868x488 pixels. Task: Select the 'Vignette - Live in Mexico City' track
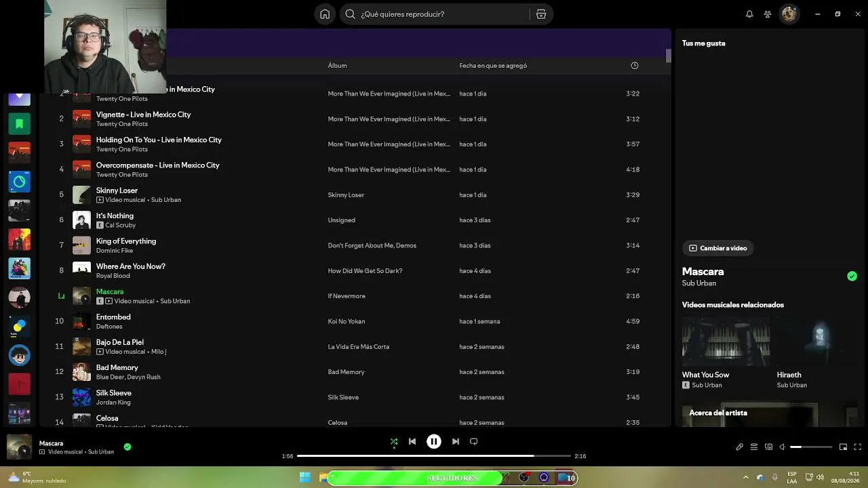click(x=143, y=115)
